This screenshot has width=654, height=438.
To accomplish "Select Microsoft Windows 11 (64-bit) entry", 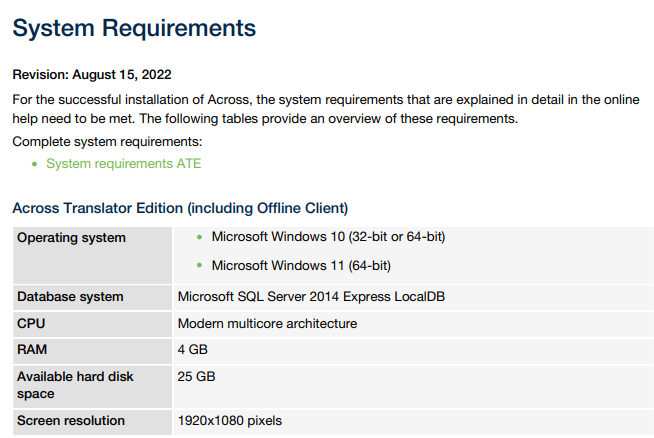I will tap(301, 266).
